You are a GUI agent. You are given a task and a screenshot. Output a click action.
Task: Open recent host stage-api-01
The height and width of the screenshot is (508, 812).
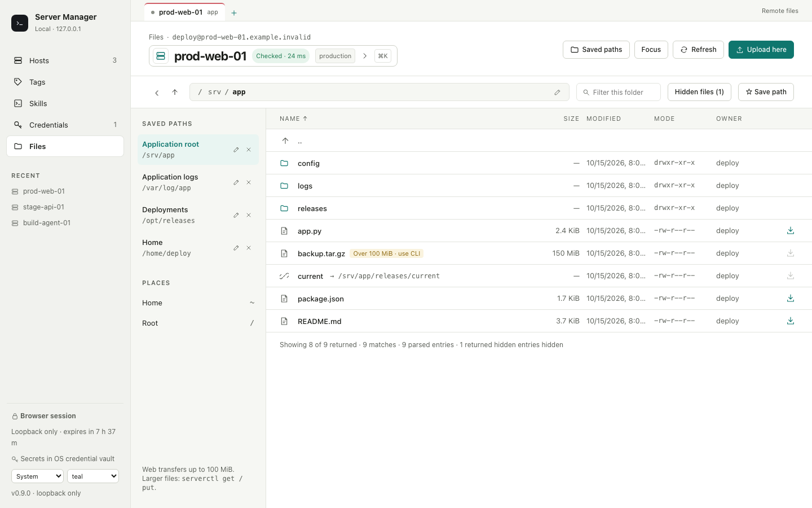point(43,207)
